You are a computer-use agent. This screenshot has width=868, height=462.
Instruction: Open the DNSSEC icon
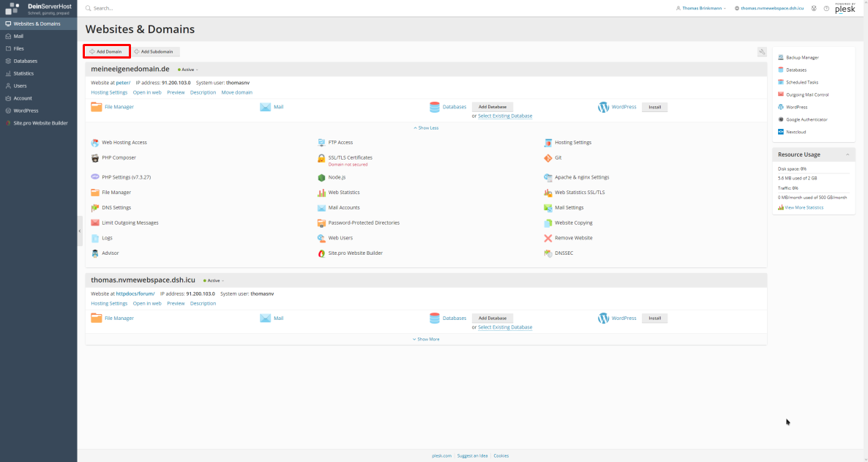[548, 253]
